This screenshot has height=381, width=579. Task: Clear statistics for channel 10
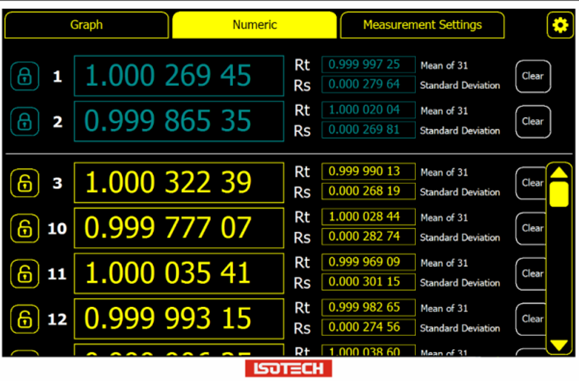click(531, 228)
